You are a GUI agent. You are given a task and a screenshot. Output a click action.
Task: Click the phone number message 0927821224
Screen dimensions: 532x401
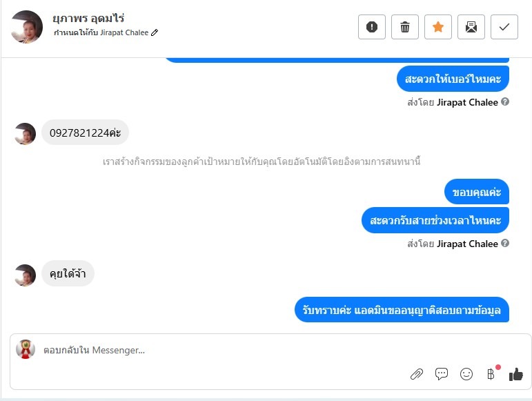click(85, 133)
